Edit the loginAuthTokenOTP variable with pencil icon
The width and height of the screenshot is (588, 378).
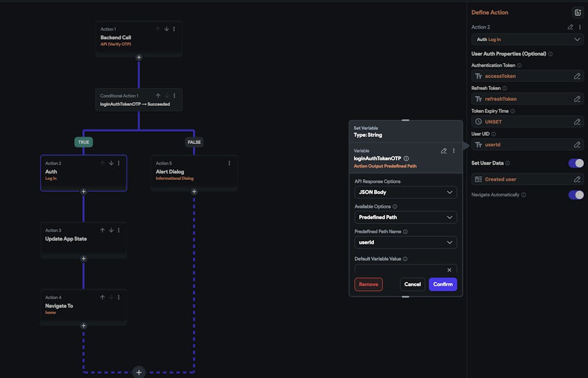pyautogui.click(x=443, y=151)
